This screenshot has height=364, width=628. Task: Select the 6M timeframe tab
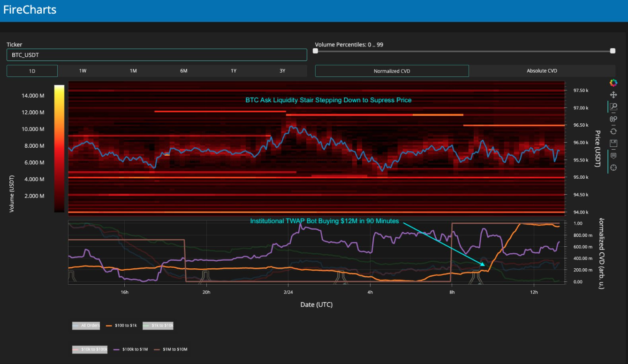(x=183, y=71)
